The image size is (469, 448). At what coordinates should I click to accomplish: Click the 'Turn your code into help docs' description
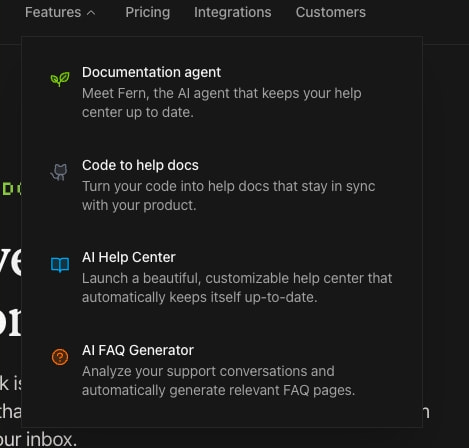coord(229,196)
